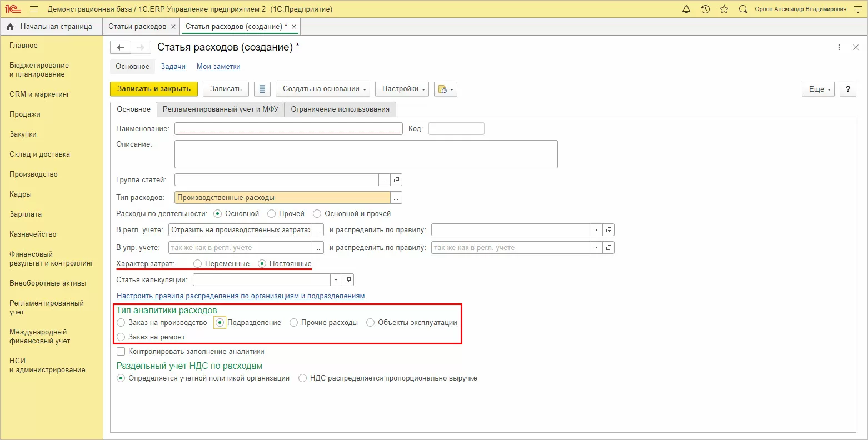868x440 pixels.
Task: Open the Статьи расходов window tab
Action: click(x=137, y=27)
